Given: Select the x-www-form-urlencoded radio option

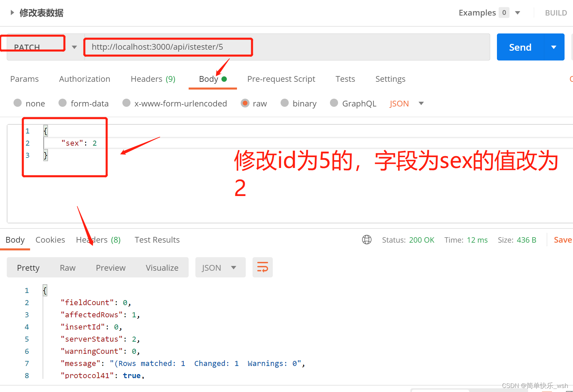Looking at the screenshot, I should click(x=126, y=103).
